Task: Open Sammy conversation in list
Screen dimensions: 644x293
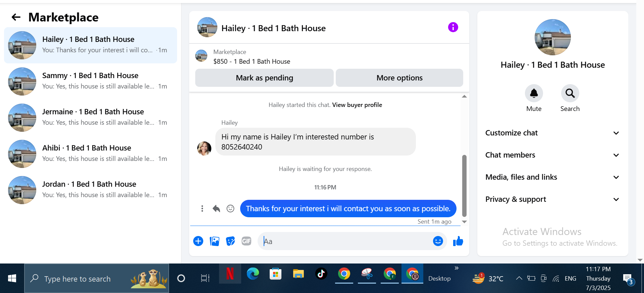Action: click(x=91, y=81)
